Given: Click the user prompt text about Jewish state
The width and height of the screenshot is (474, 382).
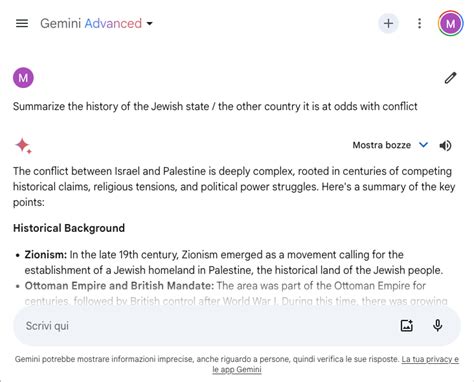Looking at the screenshot, I should 215,106.
